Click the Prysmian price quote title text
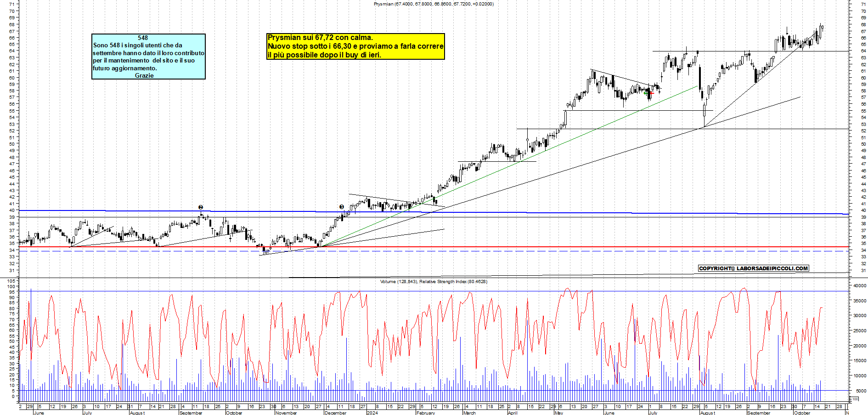The height and width of the screenshot is (415, 868). tap(434, 4)
